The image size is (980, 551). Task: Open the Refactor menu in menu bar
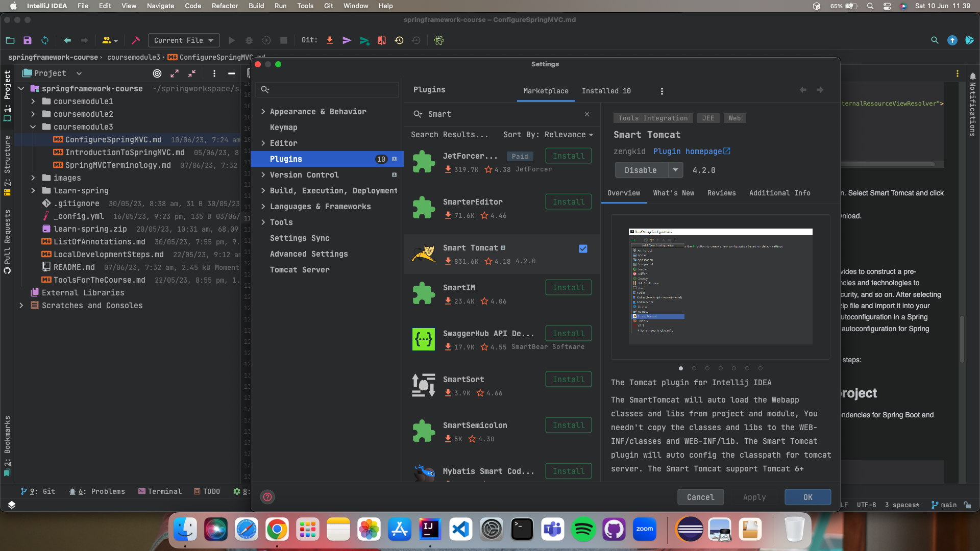[225, 6]
